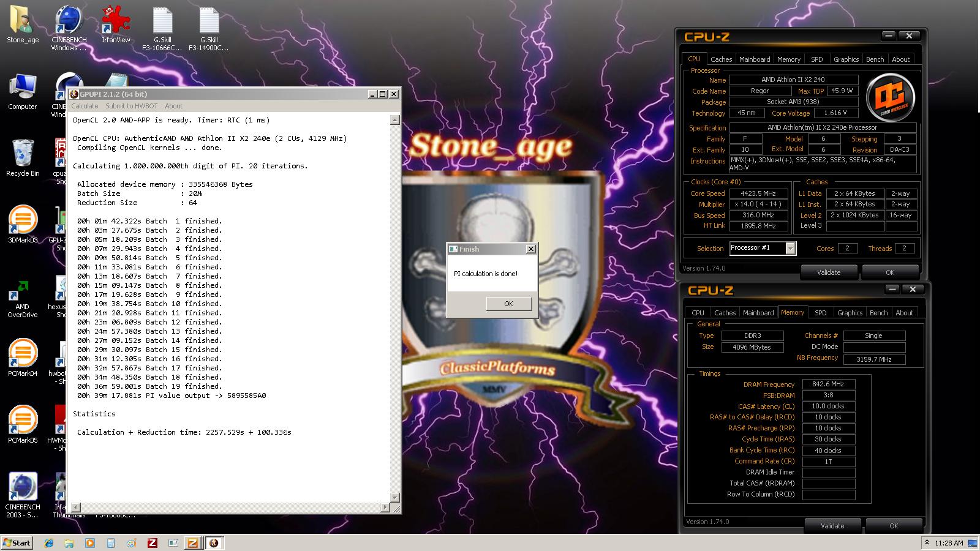Open Computer desktop icon
The image size is (980, 551).
[x=23, y=92]
